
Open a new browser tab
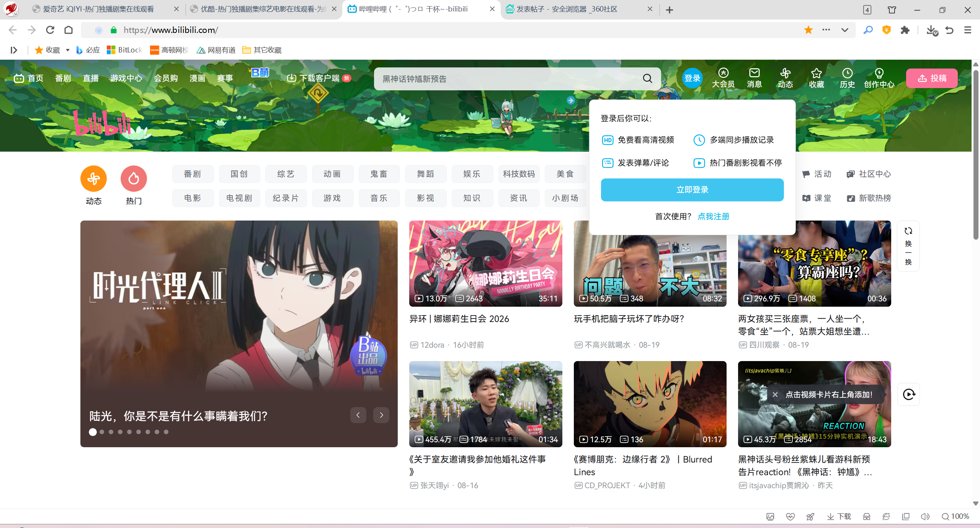click(x=669, y=10)
